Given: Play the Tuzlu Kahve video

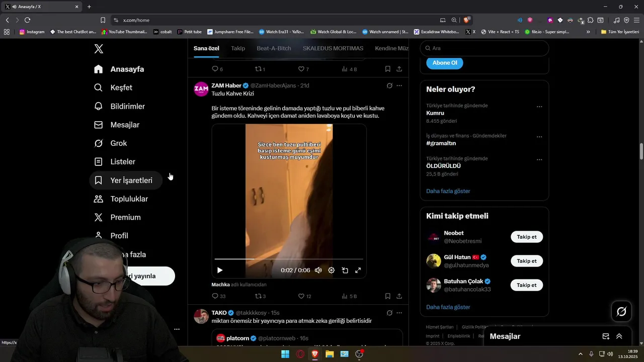Looking at the screenshot, I should point(220,270).
